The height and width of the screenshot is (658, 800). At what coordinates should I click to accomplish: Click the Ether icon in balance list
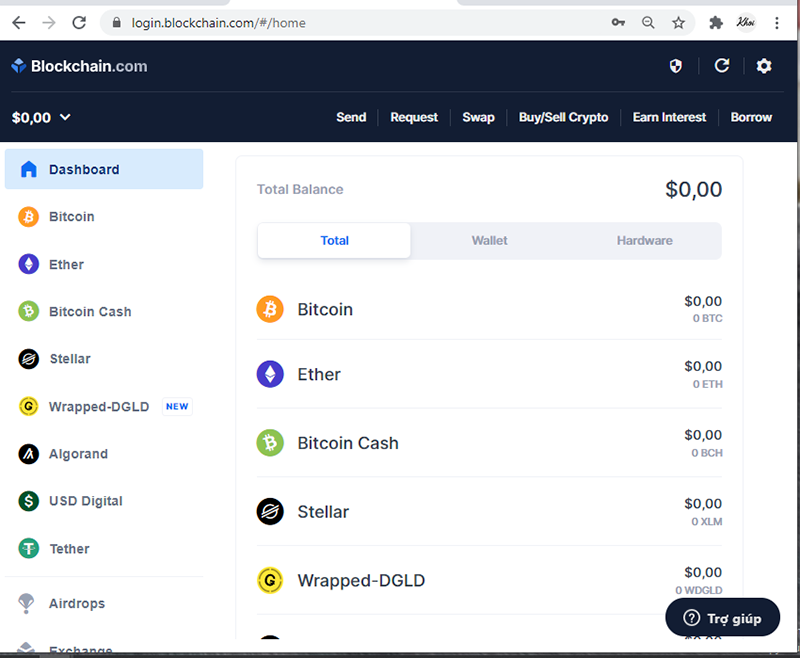coord(270,374)
